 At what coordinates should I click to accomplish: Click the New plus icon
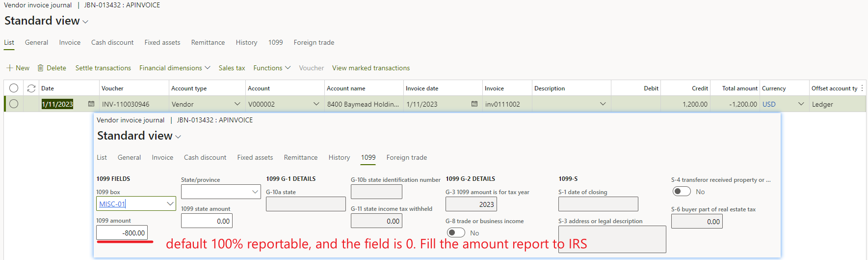coord(9,68)
